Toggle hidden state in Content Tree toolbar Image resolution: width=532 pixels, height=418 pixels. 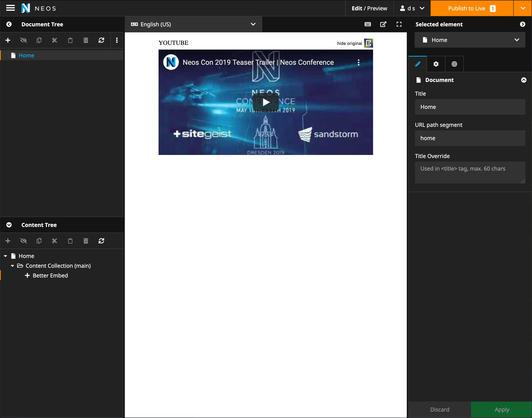(23, 241)
